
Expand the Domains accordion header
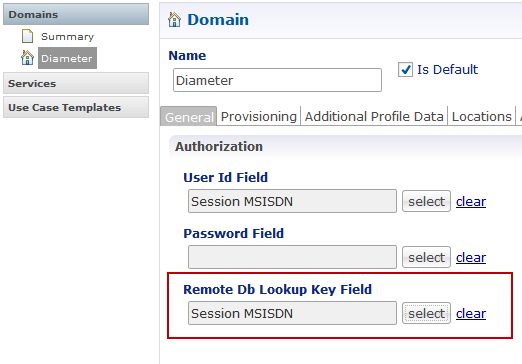tap(76, 14)
